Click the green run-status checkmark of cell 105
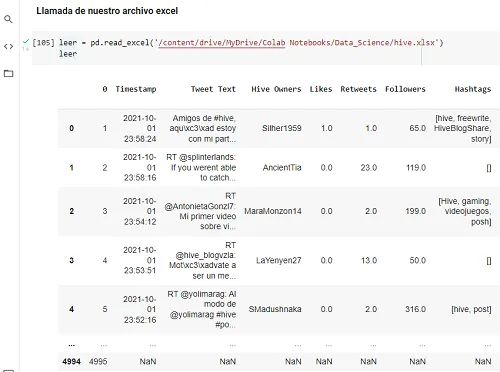 click(x=26, y=42)
